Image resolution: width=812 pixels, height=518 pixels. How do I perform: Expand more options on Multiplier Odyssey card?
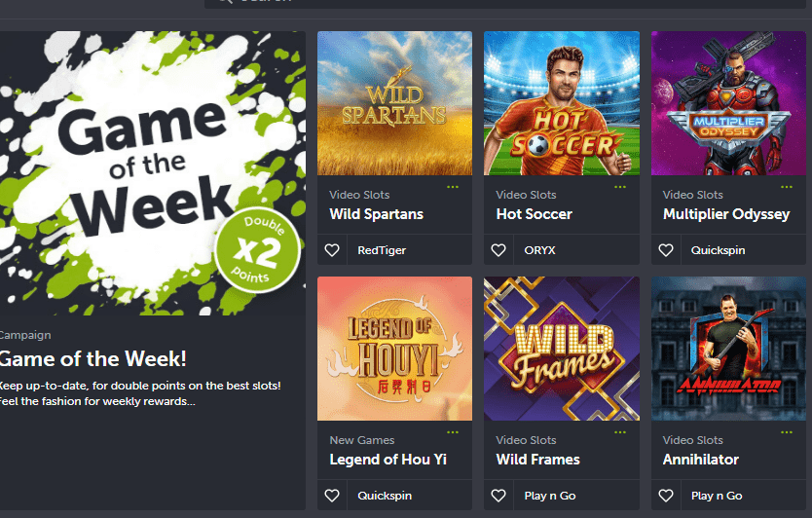[787, 187]
